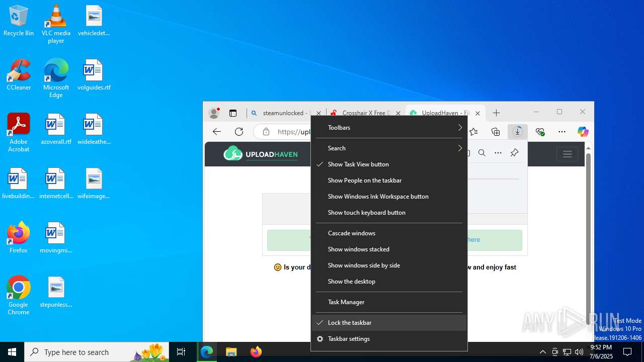Screen dimensions: 644x362
Task: Choose Cascade windows
Action: [389, 233]
